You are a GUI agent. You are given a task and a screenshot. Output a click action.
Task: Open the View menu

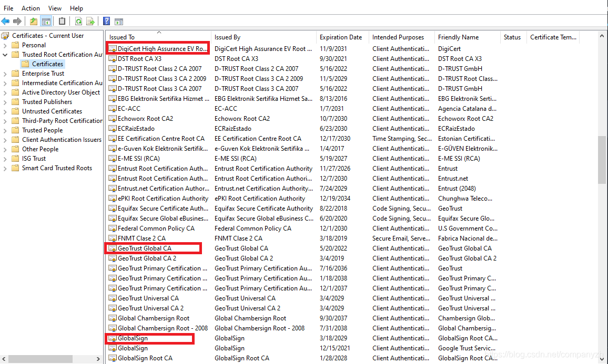55,8
